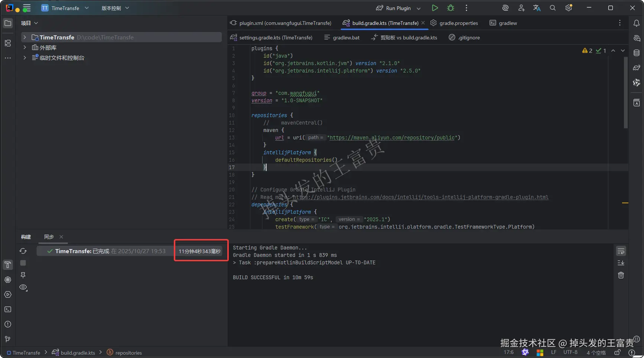Viewport: 644px width, 358px height.
Task: Click the sync reload icon in build panel
Action: (x=23, y=251)
